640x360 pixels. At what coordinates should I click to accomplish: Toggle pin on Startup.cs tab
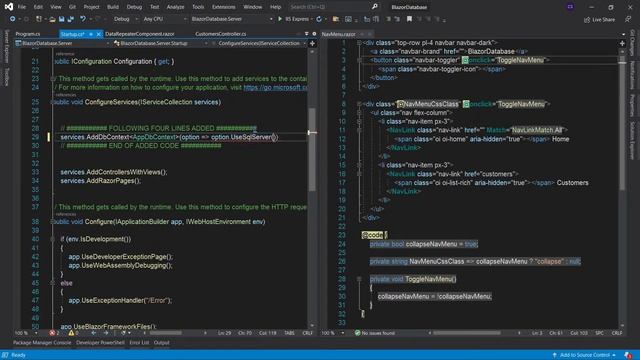pos(91,34)
